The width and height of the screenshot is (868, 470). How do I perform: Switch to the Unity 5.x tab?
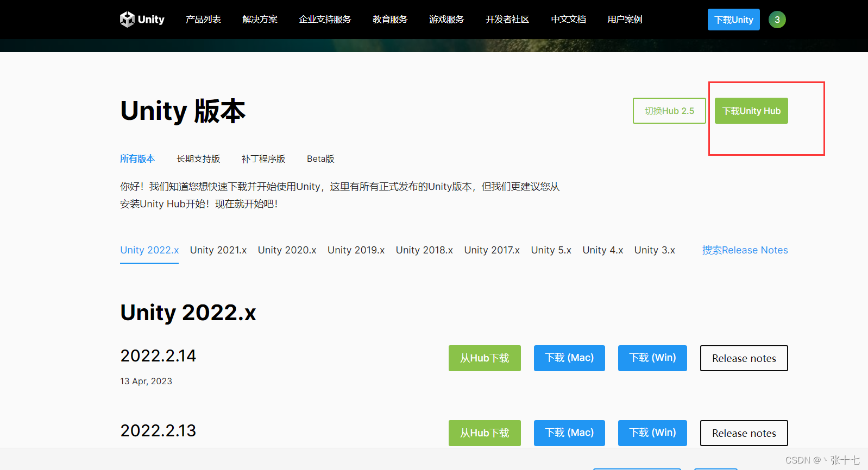551,250
